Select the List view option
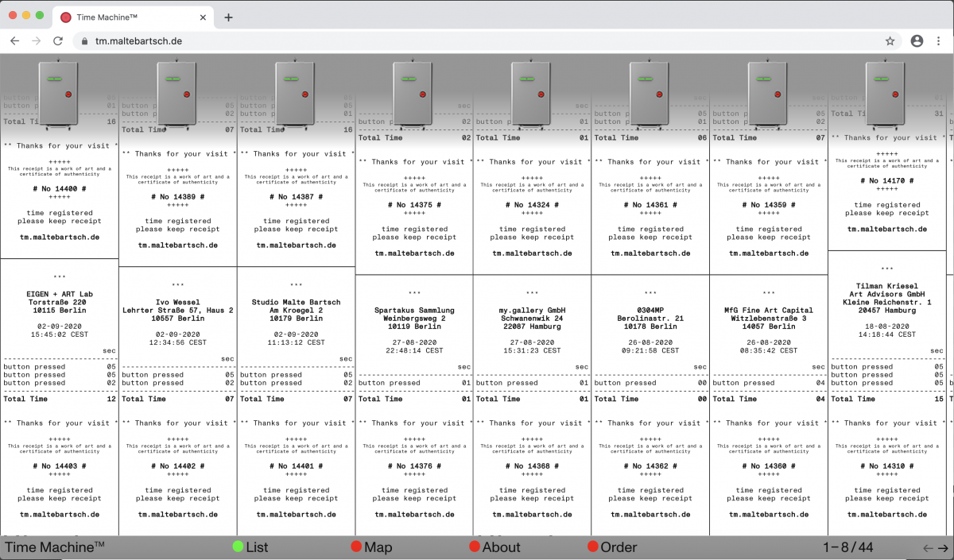The image size is (954, 560). [250, 547]
